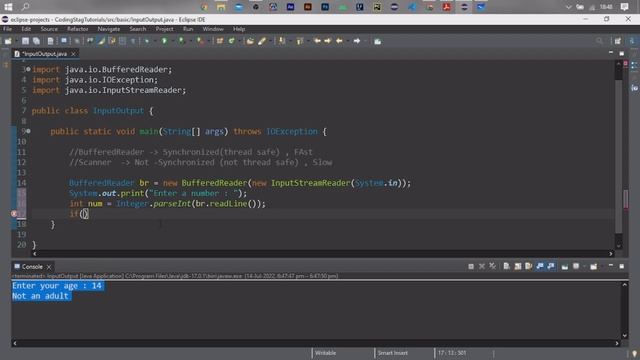Open the File menu
The image size is (640, 360).
pos(7,29)
